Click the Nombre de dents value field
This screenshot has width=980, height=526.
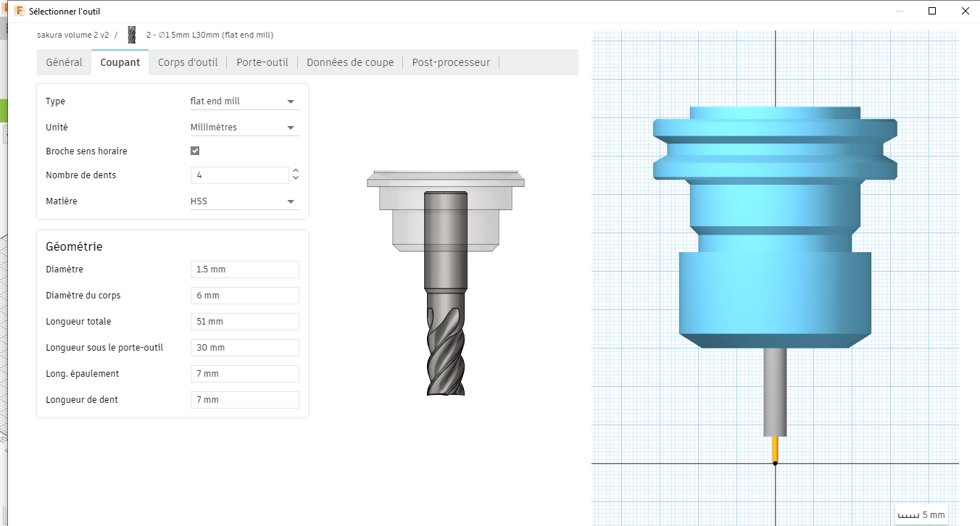pyautogui.click(x=240, y=175)
